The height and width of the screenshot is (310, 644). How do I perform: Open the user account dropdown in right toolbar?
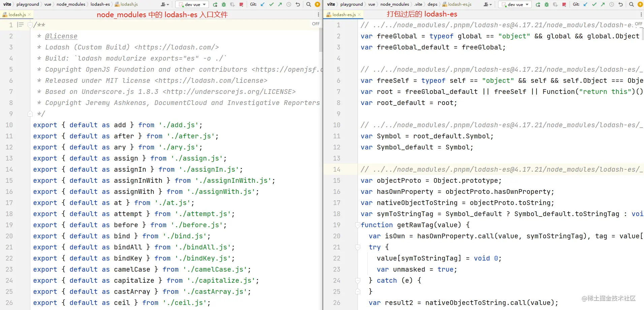(x=488, y=4)
